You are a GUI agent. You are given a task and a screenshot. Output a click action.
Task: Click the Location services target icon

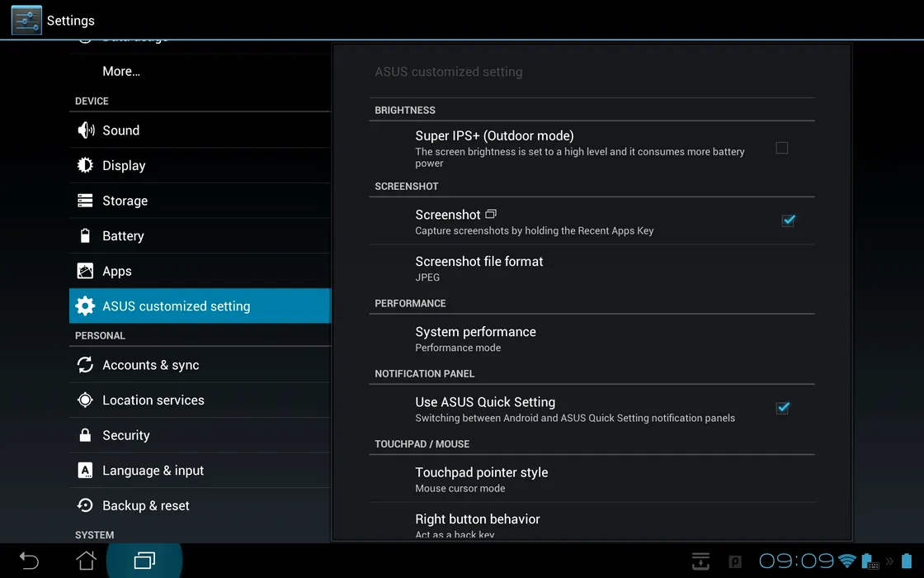(x=85, y=400)
